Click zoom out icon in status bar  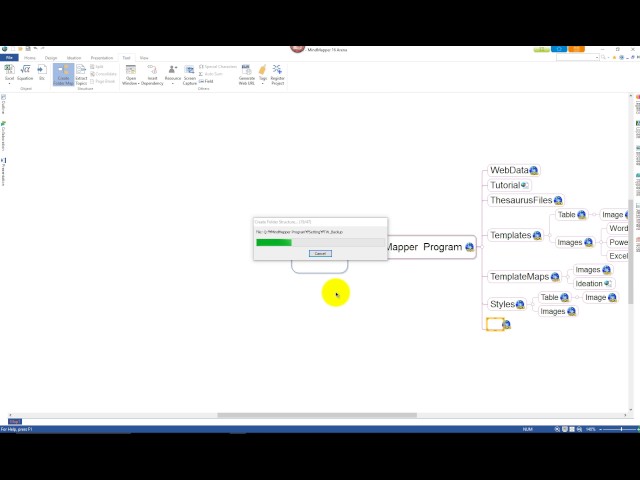click(601, 429)
